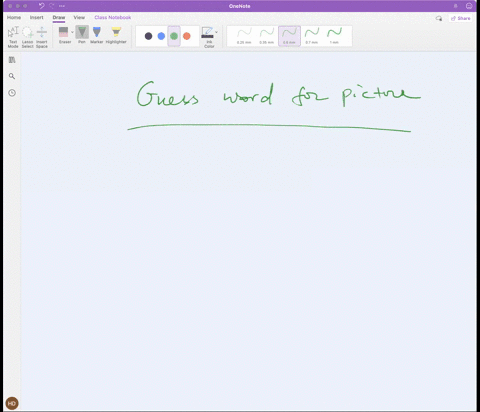
Task: Open the search notes sidebar icon
Action: [12, 76]
